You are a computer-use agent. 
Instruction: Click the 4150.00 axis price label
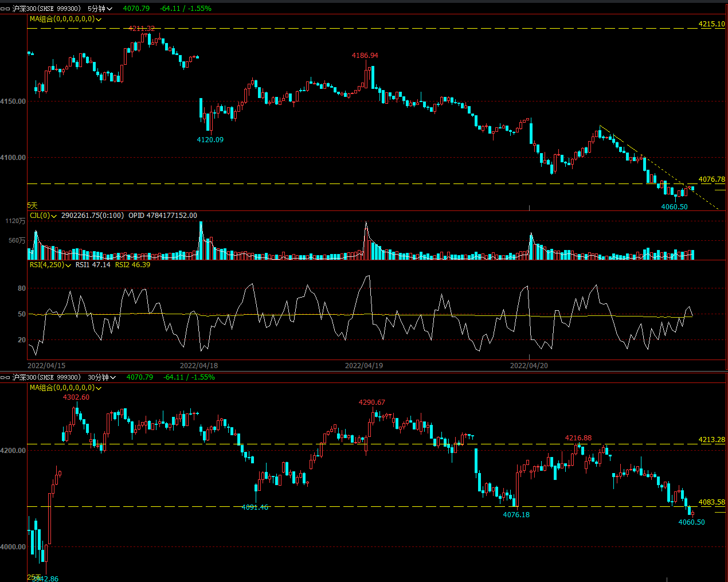click(x=13, y=101)
